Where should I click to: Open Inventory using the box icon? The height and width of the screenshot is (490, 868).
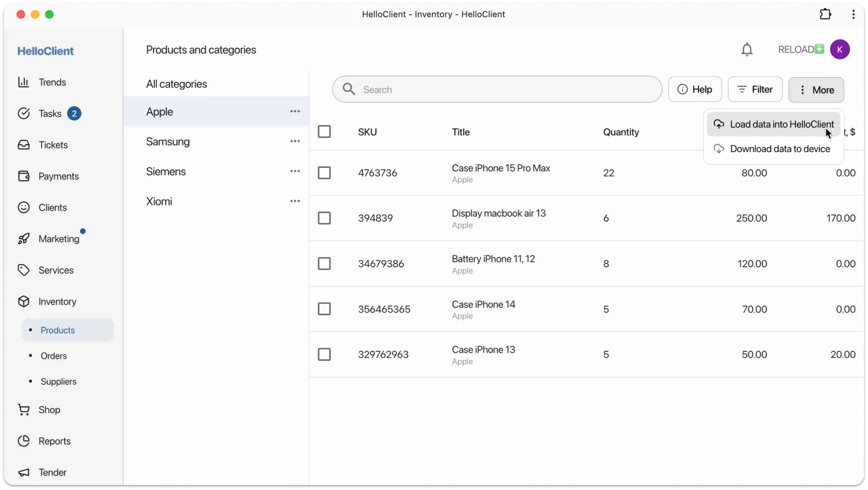click(x=24, y=301)
